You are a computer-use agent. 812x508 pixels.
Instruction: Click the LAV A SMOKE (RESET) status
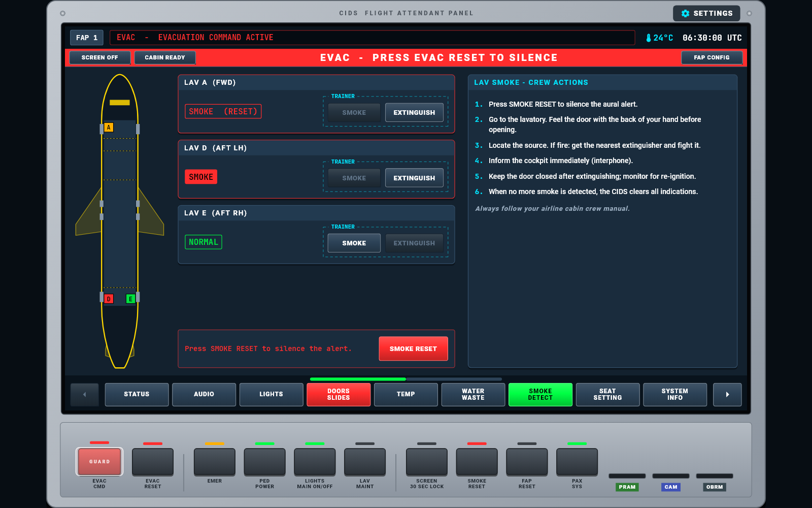pyautogui.click(x=223, y=111)
